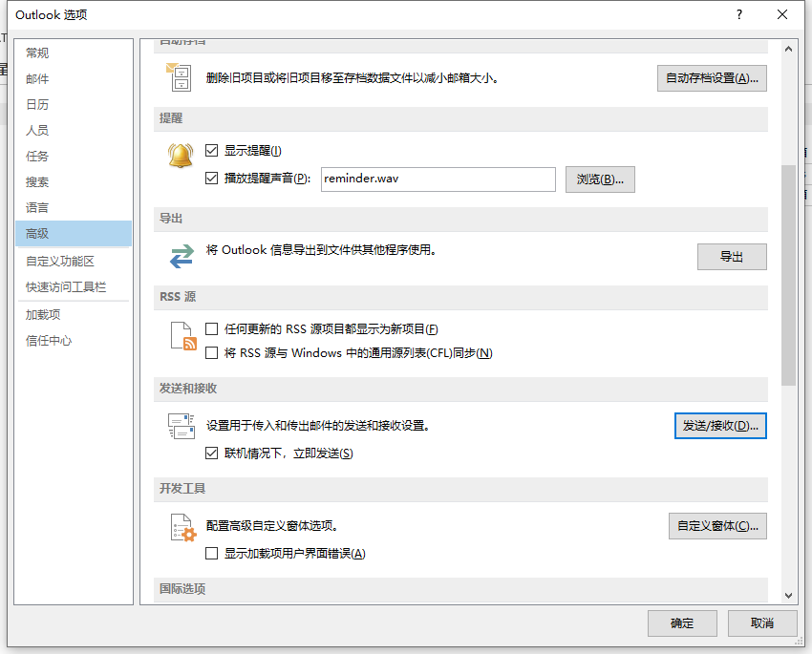Click the help question mark icon
Screen dimensions: 812x654
tap(739, 14)
